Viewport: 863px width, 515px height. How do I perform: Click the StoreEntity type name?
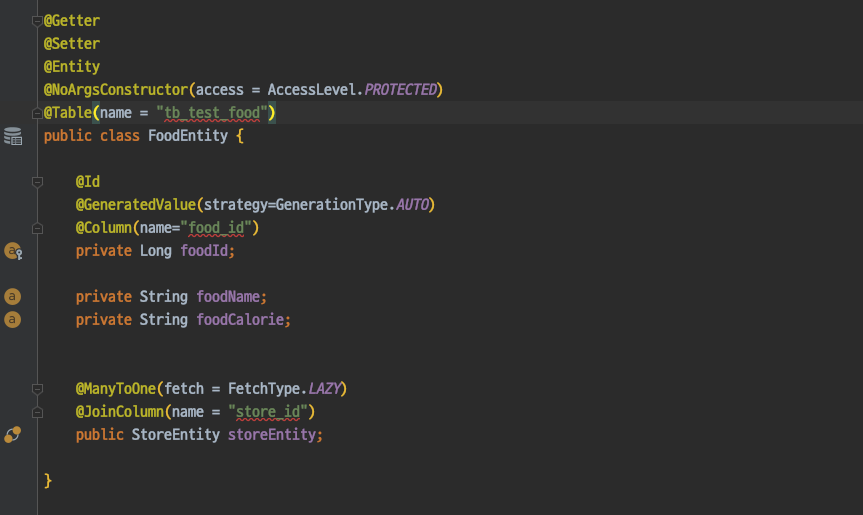(x=176, y=435)
